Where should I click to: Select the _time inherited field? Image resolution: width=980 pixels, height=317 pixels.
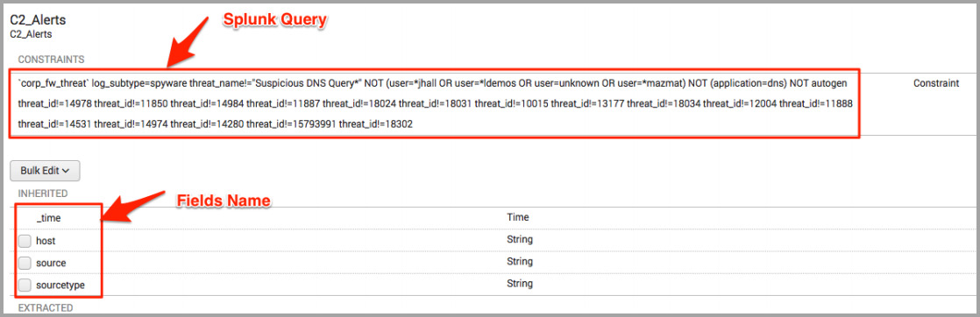coord(48,218)
